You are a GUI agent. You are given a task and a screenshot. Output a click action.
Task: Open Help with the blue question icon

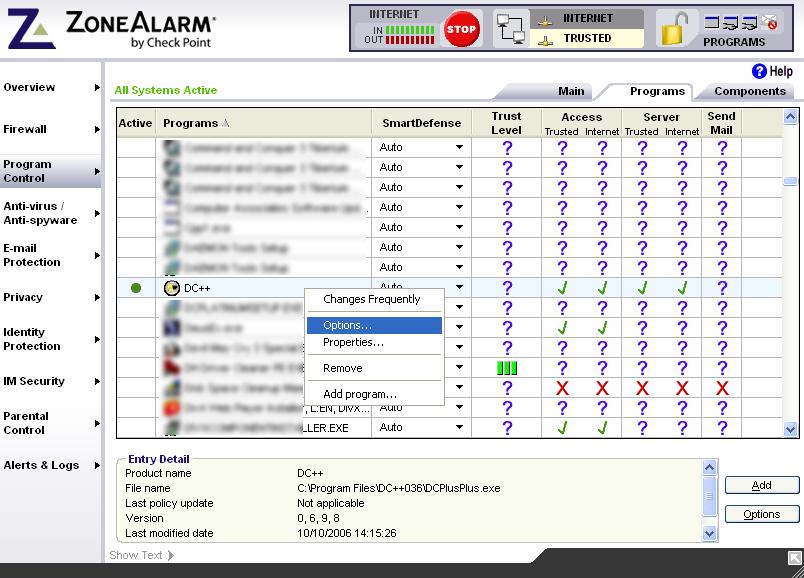pos(759,71)
